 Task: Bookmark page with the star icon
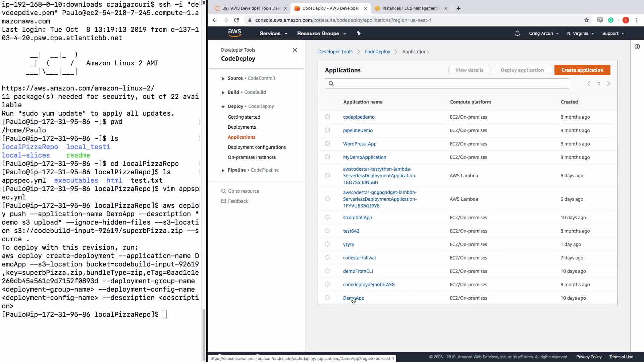tap(586, 20)
